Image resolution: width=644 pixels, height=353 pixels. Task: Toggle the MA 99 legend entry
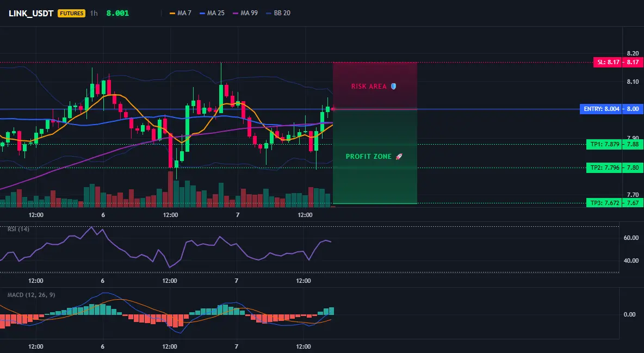[245, 13]
